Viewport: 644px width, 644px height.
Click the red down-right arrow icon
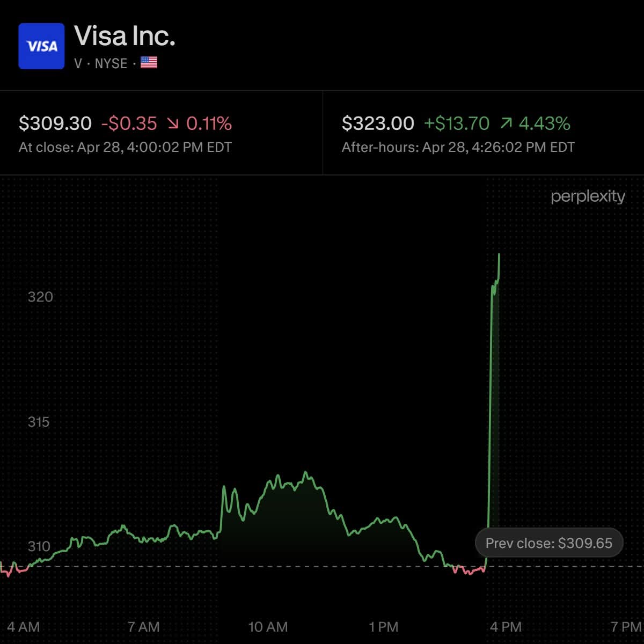(x=172, y=124)
